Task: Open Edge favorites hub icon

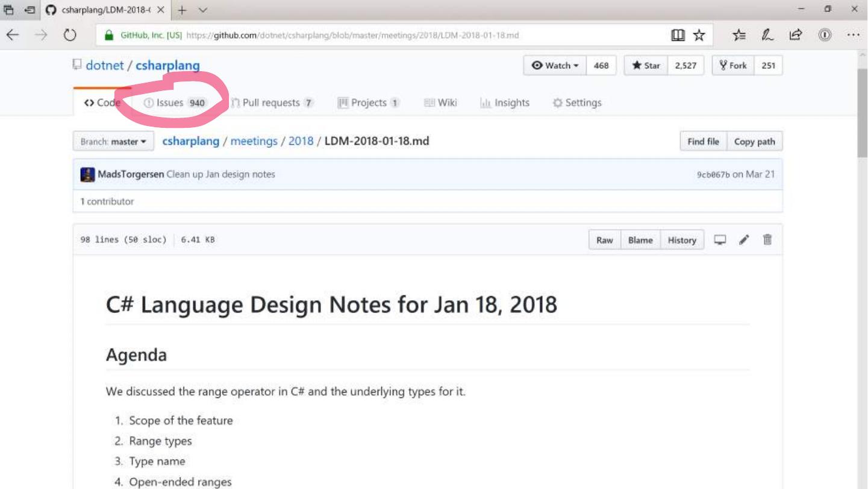Action: coord(739,35)
